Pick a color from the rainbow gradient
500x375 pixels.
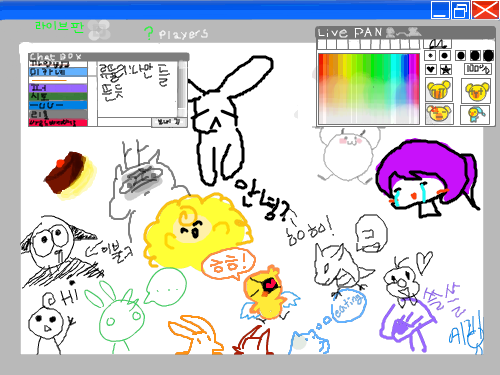[x=369, y=88]
